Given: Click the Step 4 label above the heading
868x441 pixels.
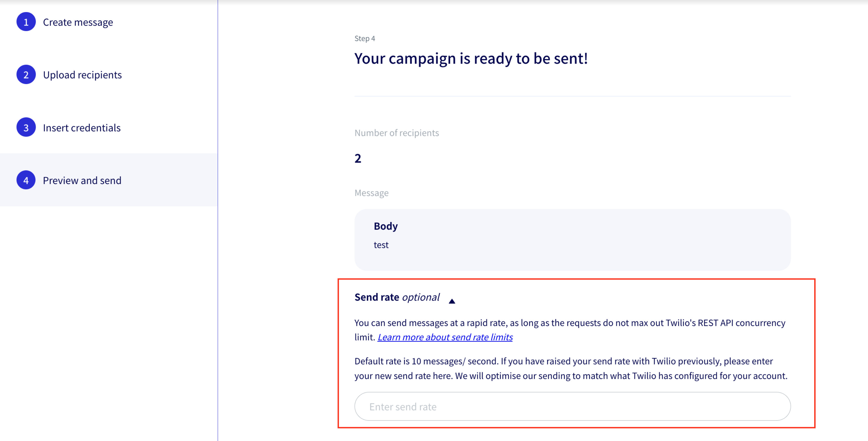Looking at the screenshot, I should point(365,38).
